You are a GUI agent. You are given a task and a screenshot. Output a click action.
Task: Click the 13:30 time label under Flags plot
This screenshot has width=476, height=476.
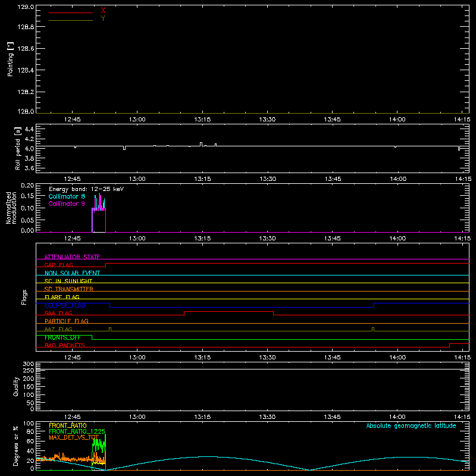(267, 358)
